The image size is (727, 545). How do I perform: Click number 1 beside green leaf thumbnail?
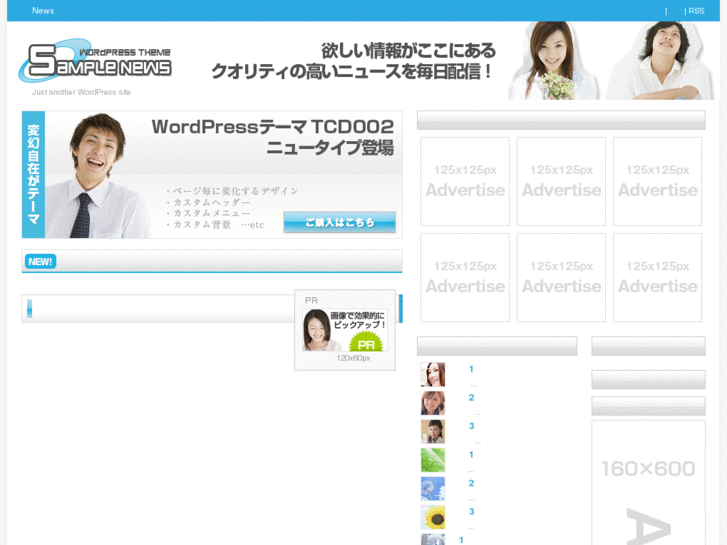tap(471, 455)
